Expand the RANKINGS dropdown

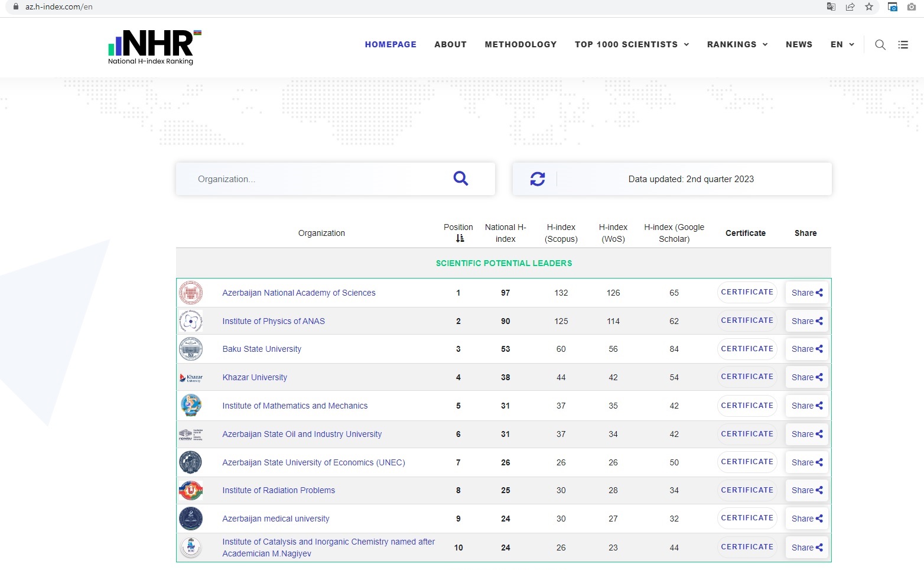[x=737, y=44]
